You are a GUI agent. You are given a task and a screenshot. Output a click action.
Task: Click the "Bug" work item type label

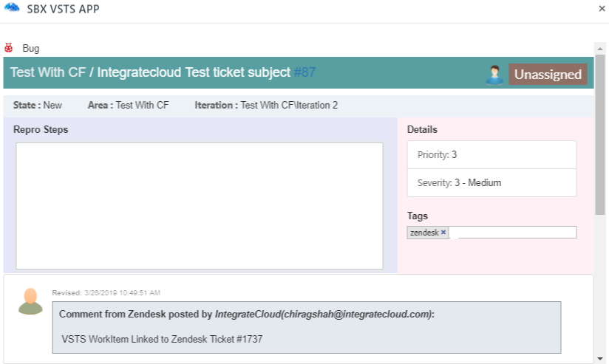(31, 48)
